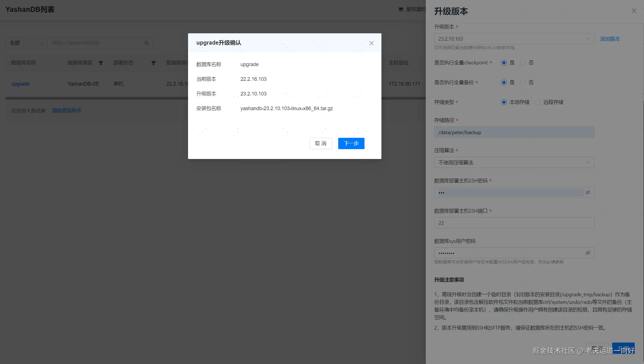
Task: Click 清除查询条件 link
Action: 66,111
